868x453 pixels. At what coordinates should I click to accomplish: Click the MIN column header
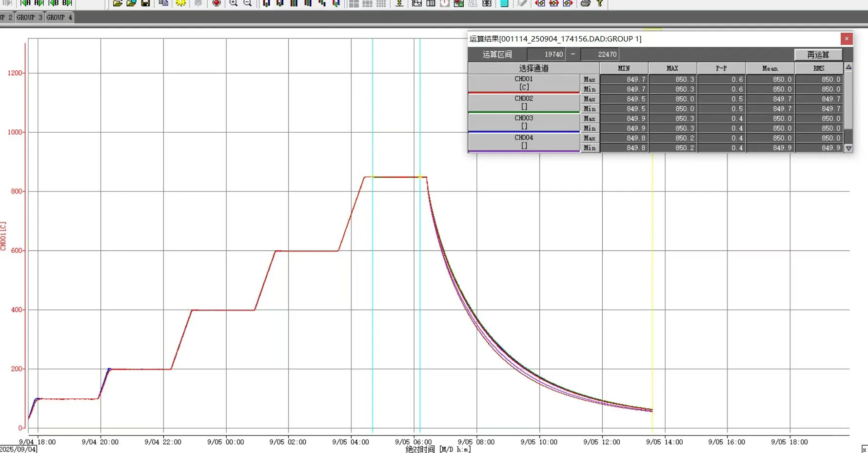pyautogui.click(x=624, y=68)
